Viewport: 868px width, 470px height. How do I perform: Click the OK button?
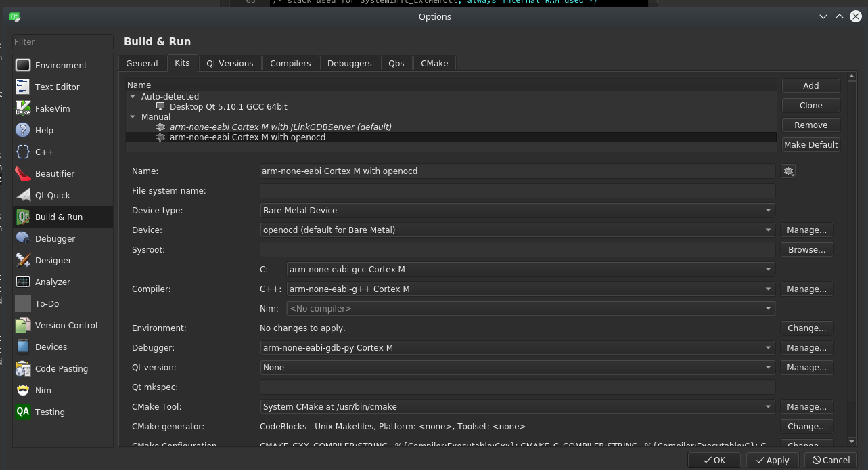click(x=714, y=460)
